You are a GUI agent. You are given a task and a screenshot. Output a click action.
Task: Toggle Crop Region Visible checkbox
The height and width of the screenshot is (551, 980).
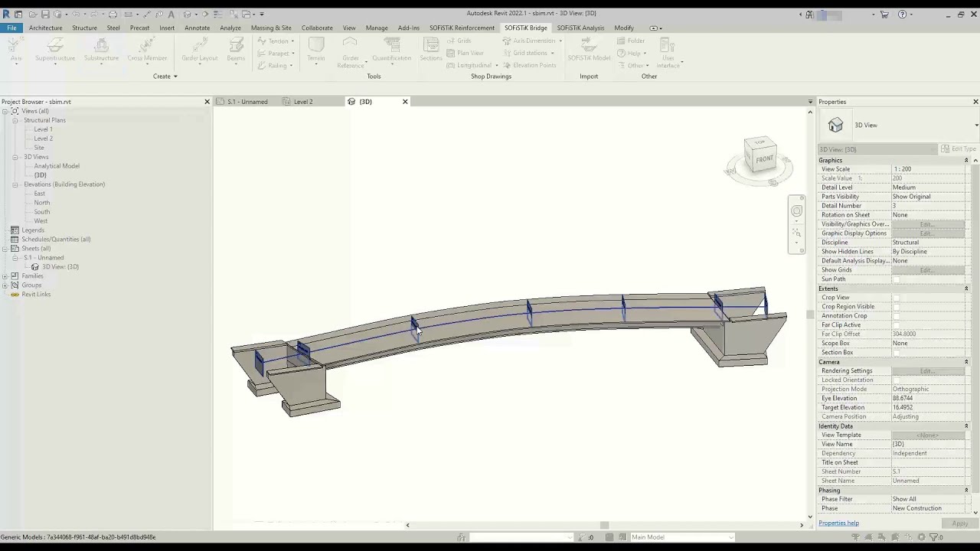(897, 307)
